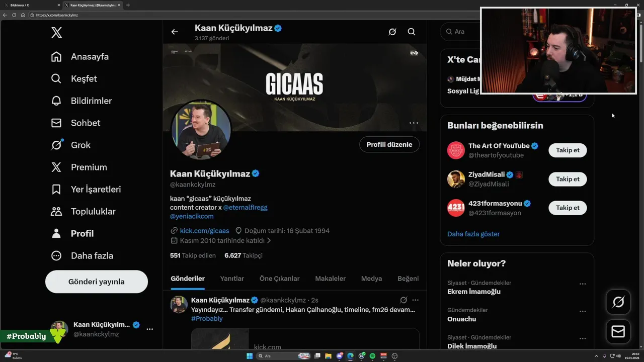Click the browser back arrow
The height and width of the screenshot is (362, 644).
coord(5,15)
